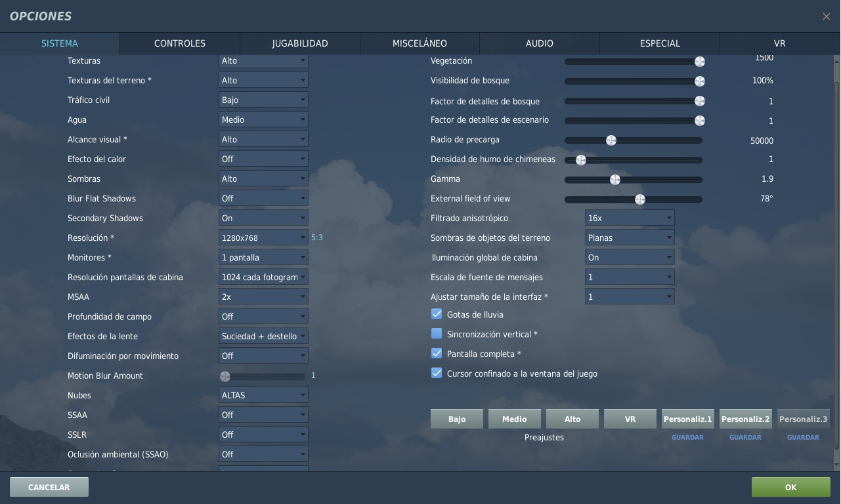
Task: Open Iluminación global de cabina dropdown
Action: point(630,257)
